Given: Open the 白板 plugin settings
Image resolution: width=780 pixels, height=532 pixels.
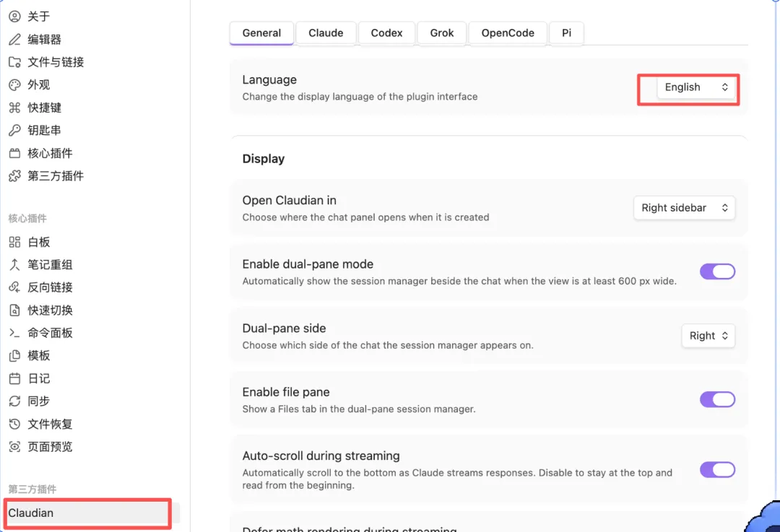Looking at the screenshot, I should point(39,242).
